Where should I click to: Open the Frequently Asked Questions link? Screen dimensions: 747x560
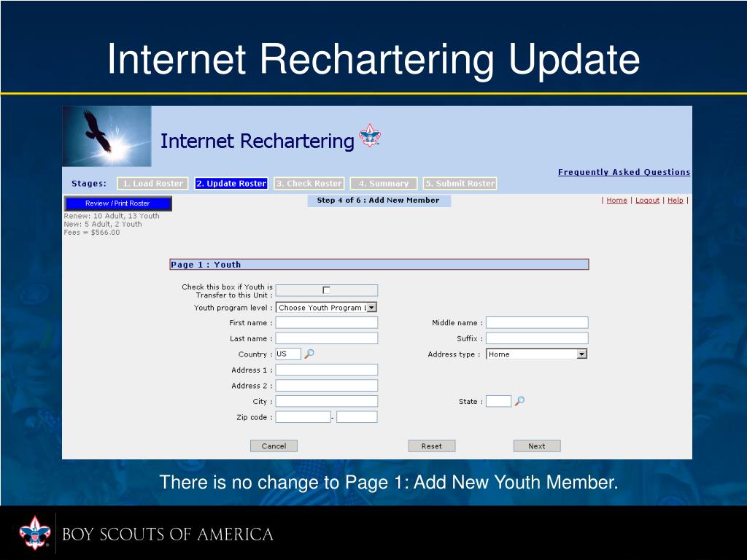(x=624, y=172)
